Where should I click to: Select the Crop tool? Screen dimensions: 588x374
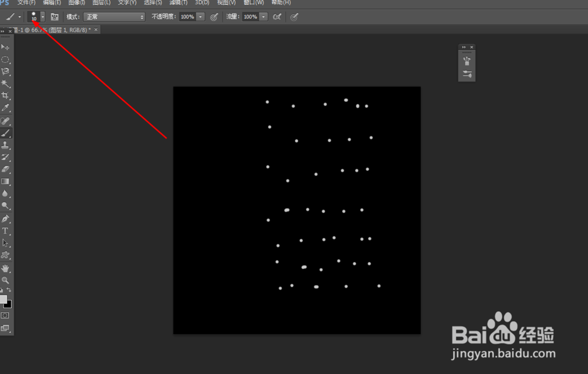[5, 95]
